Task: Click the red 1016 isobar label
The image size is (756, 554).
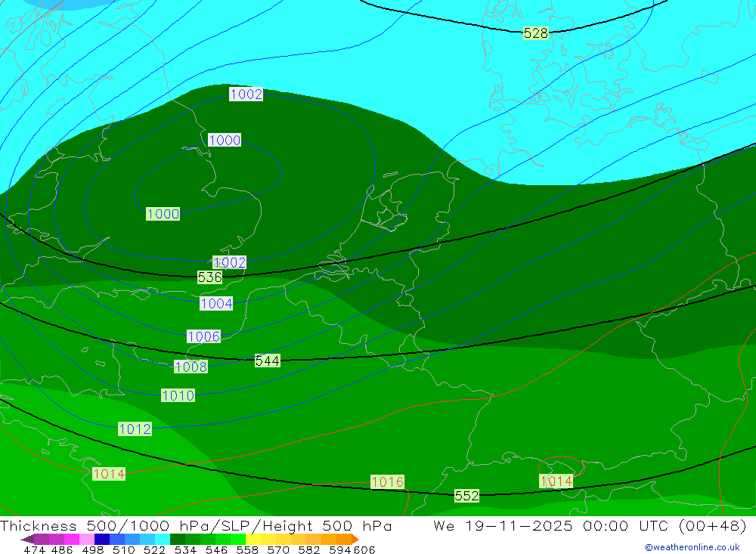Action: (387, 481)
